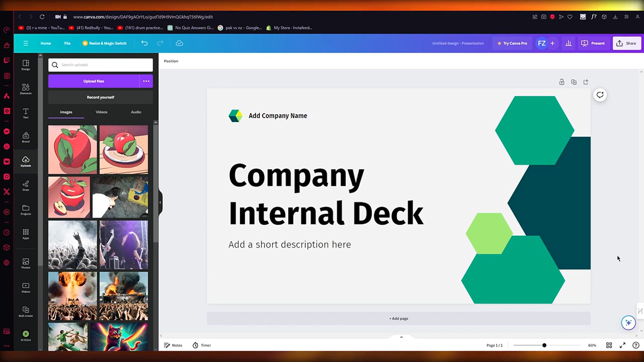Click the Search uploads field

click(x=100, y=65)
